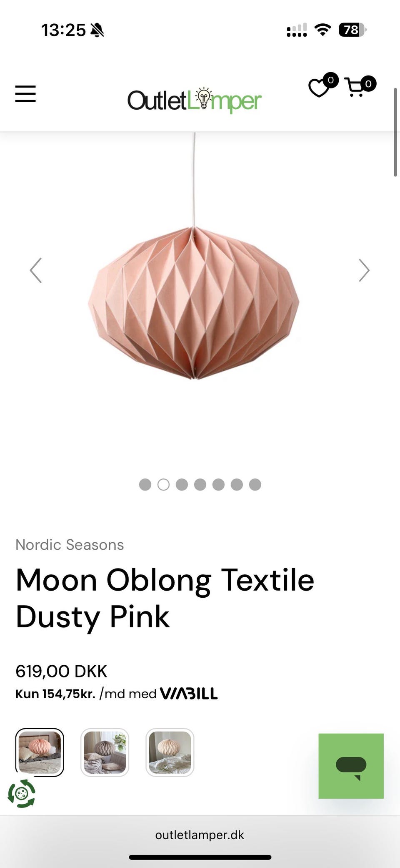Open the shopping cart icon
This screenshot has height=868, width=400.
click(360, 86)
